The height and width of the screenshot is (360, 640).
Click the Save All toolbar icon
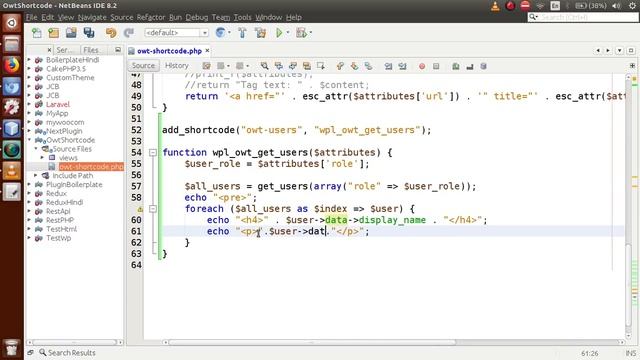point(89,33)
